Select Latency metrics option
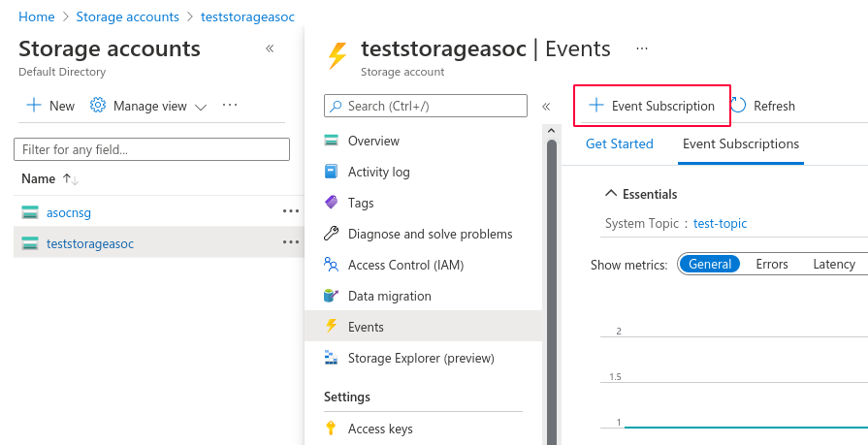The image size is (868, 445). click(834, 264)
